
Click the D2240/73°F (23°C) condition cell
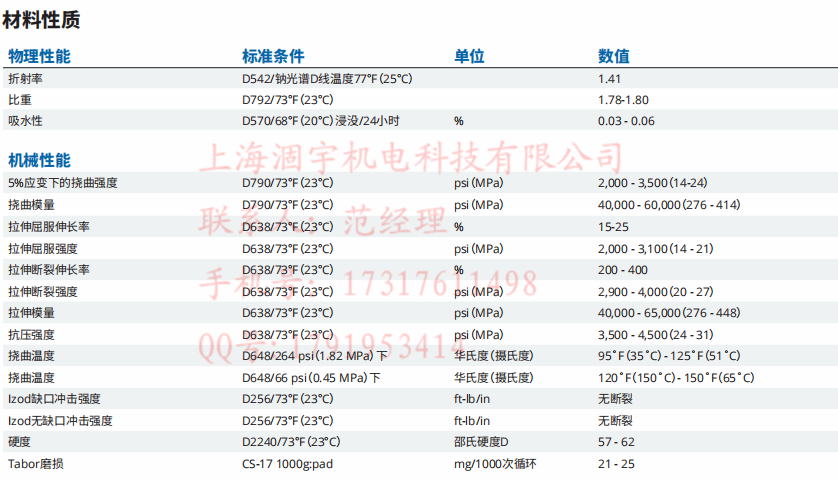click(x=291, y=442)
